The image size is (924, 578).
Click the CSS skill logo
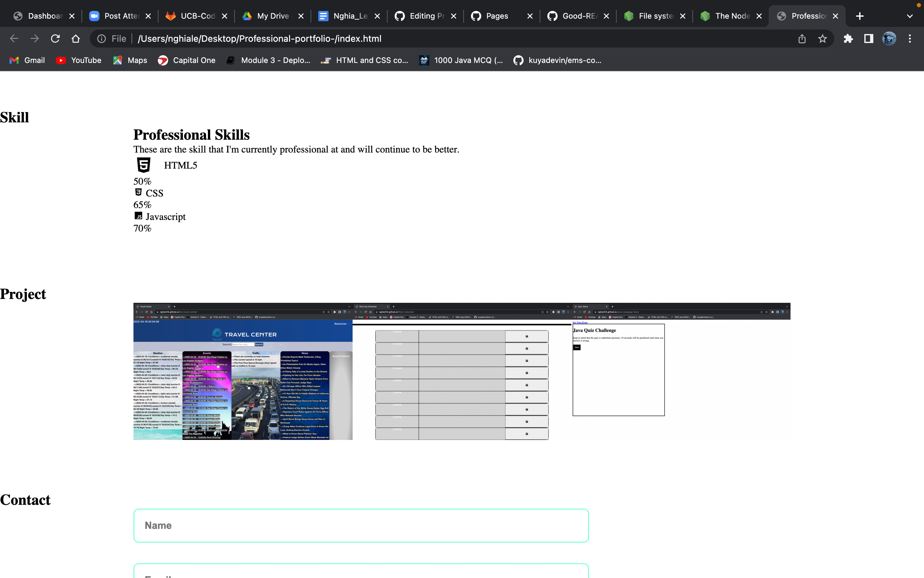point(138,192)
